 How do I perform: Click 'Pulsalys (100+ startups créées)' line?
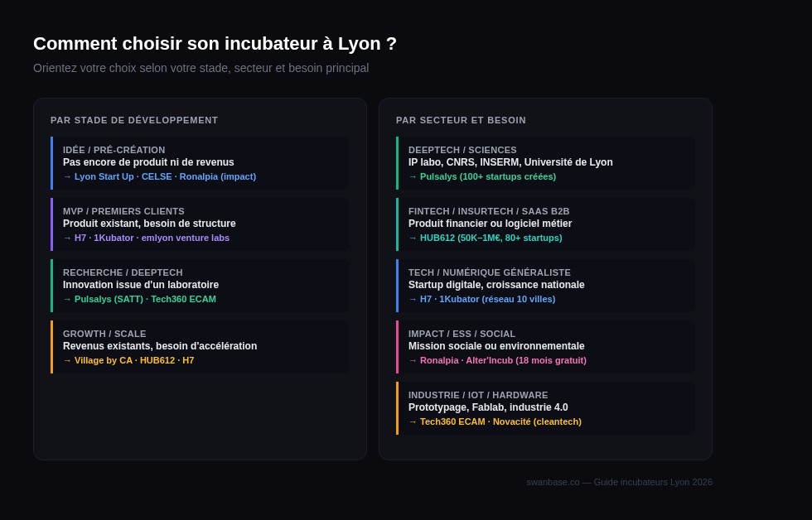(482, 176)
